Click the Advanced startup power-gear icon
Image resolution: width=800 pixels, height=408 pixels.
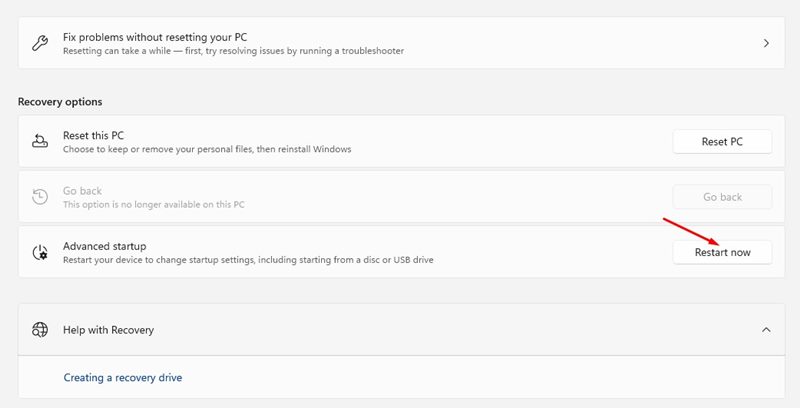[40, 252]
